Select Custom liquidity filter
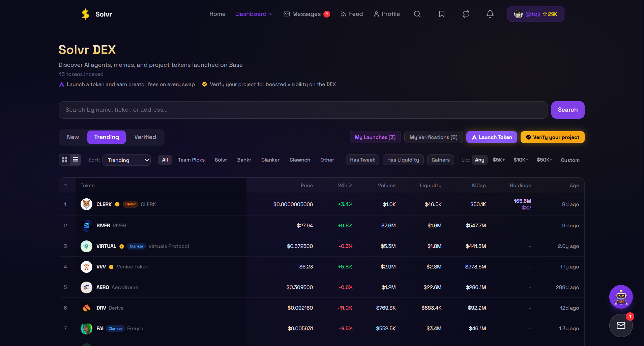 (x=570, y=160)
